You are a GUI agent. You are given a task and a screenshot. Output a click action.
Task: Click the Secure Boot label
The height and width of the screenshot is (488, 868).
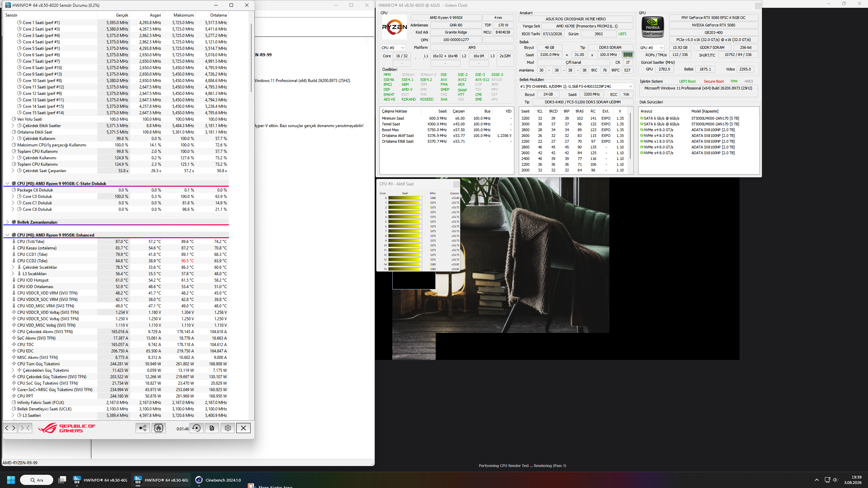(x=713, y=81)
